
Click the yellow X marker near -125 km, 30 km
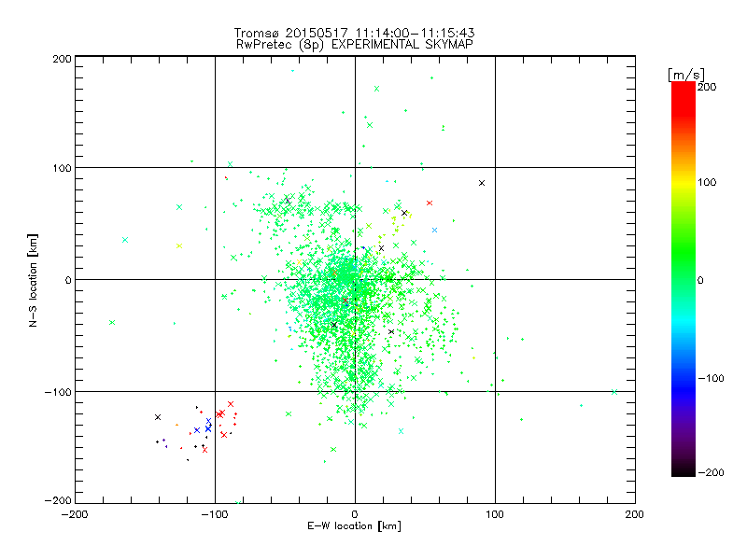[x=179, y=246]
